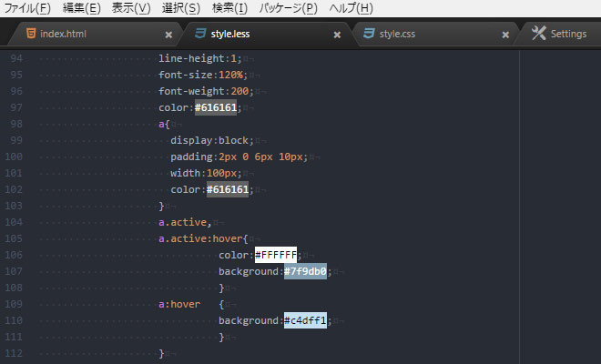Place cursor on font-weight:200; text

click(206, 91)
